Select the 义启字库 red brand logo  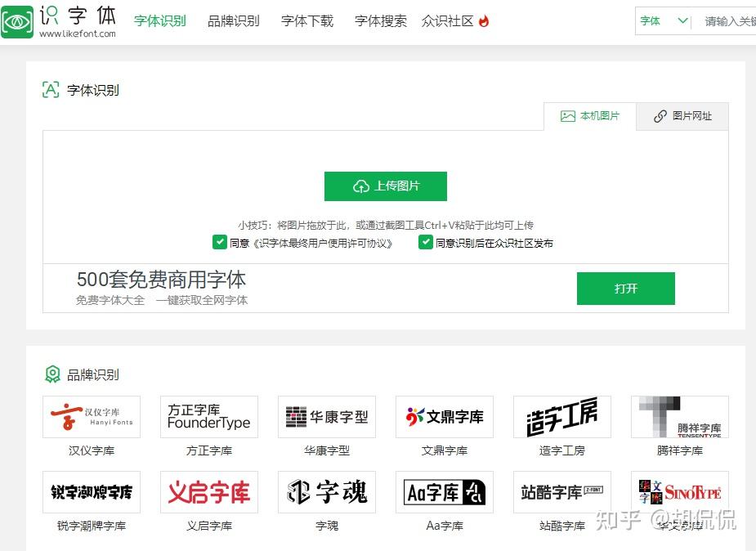click(209, 492)
